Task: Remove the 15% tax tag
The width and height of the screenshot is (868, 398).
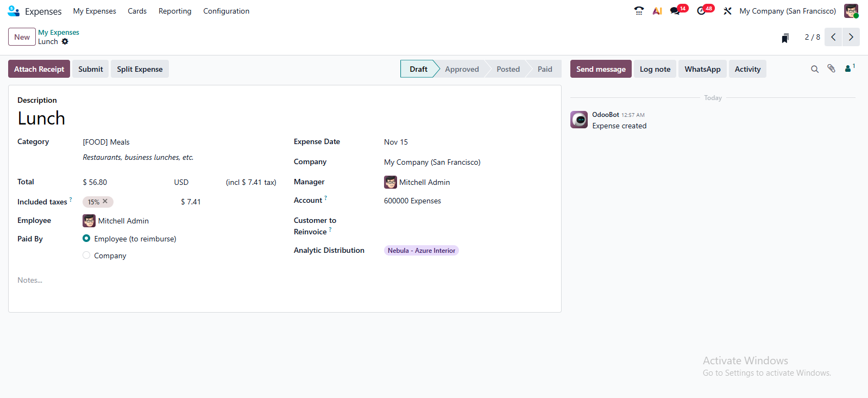Action: tap(105, 201)
